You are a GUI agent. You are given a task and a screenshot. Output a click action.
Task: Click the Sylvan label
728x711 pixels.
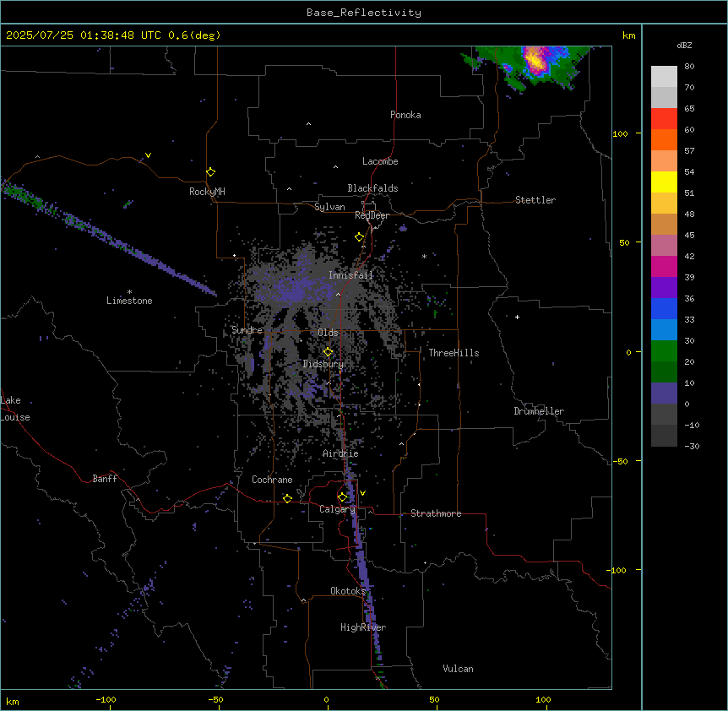[329, 207]
